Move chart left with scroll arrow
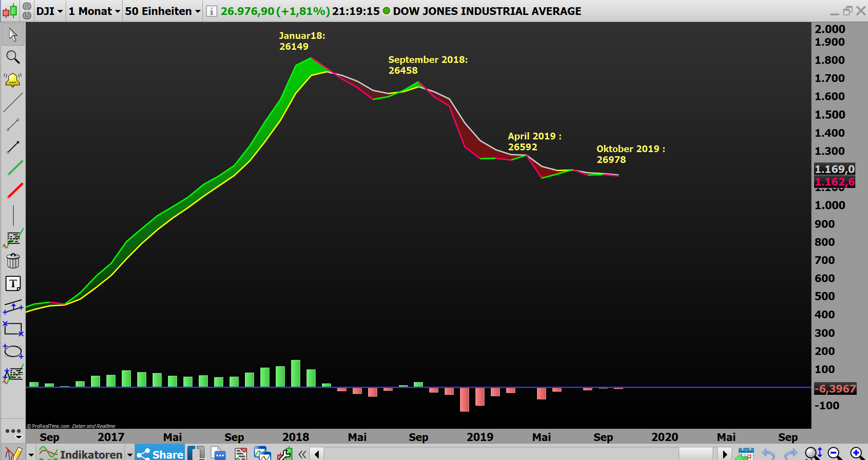This screenshot has width=868, height=460. click(x=317, y=454)
